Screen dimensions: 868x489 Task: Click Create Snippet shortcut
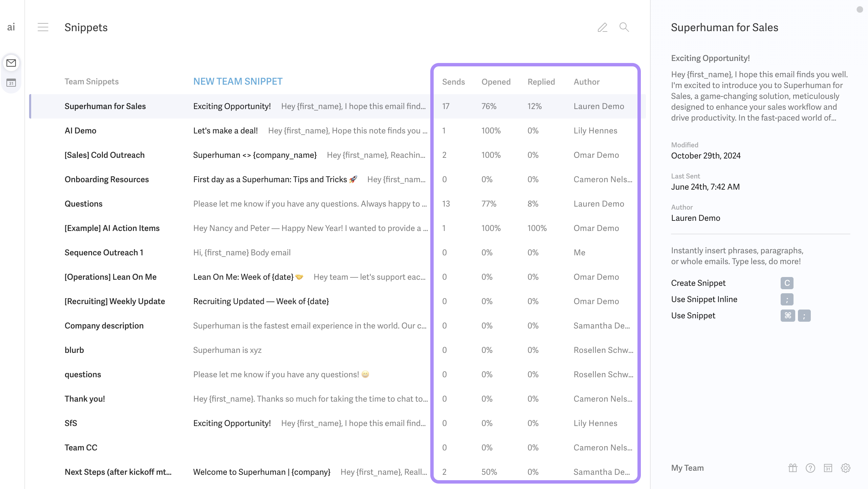[x=698, y=283]
